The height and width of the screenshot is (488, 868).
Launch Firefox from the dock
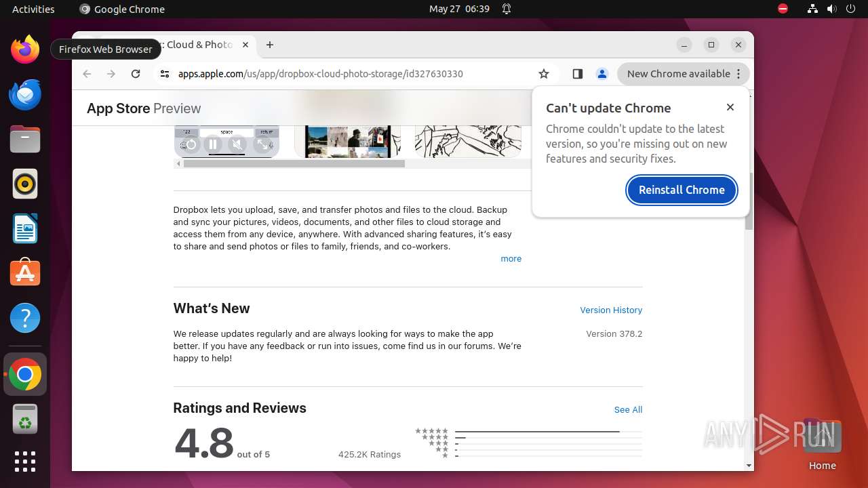pyautogui.click(x=25, y=49)
